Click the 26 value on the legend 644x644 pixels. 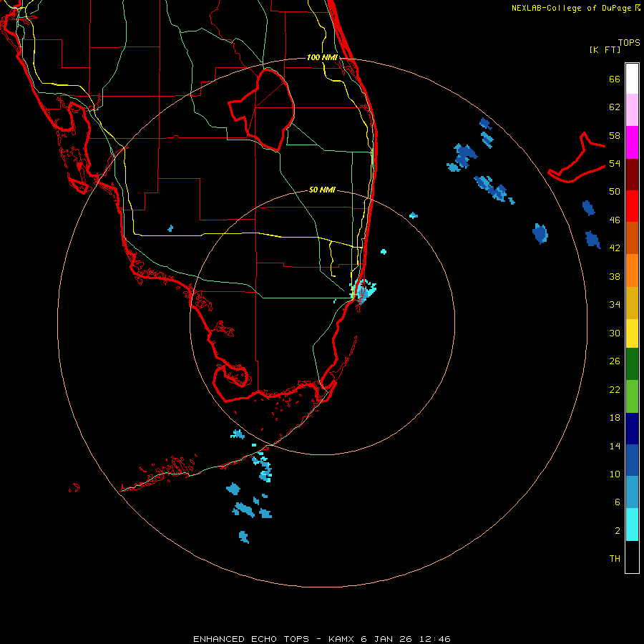pyautogui.click(x=615, y=361)
